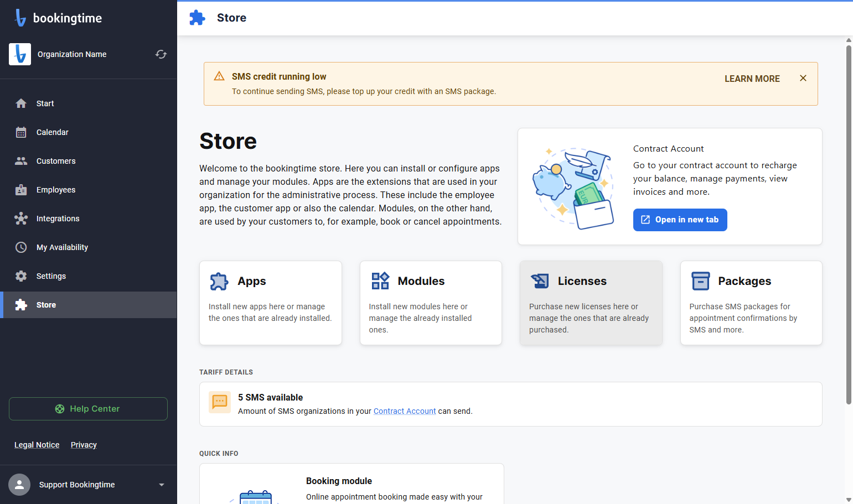853x504 pixels.
Task: Go to Employees in sidebar
Action: (89, 190)
